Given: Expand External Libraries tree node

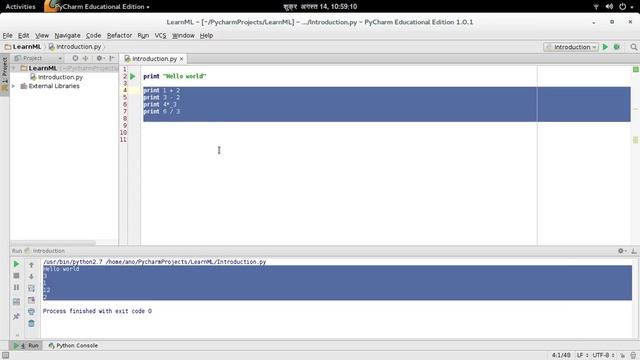Looking at the screenshot, I should click(14, 86).
